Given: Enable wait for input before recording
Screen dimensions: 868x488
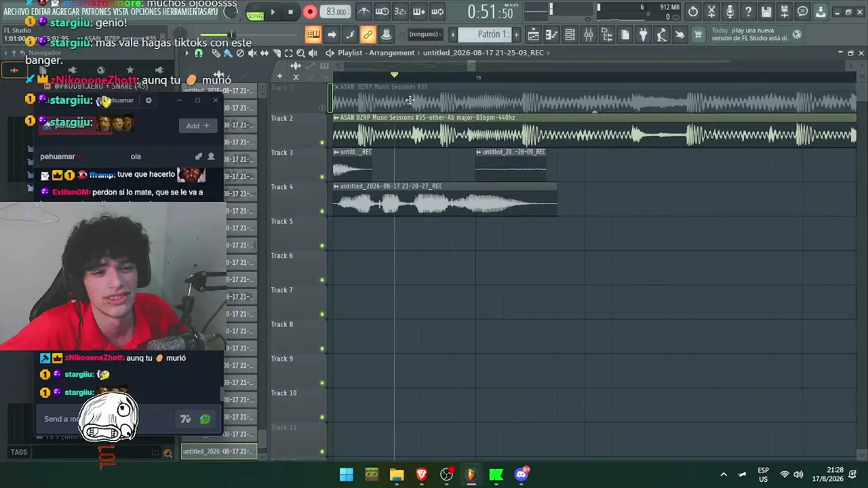Looking at the screenshot, I should pos(382,12).
